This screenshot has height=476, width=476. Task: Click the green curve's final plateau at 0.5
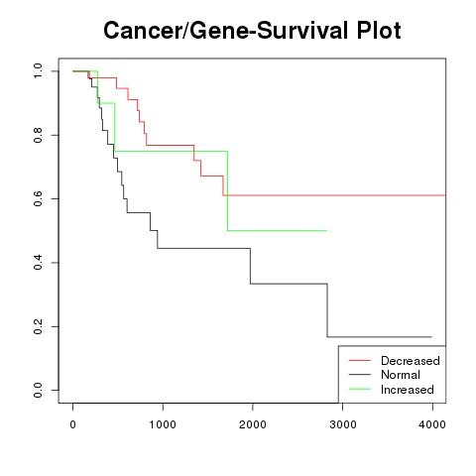(x=277, y=231)
